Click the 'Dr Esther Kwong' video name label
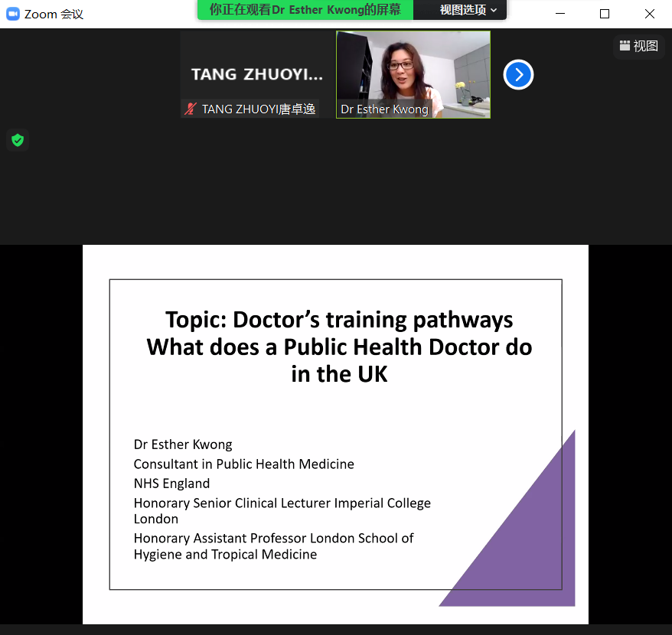672x635 pixels. (384, 109)
